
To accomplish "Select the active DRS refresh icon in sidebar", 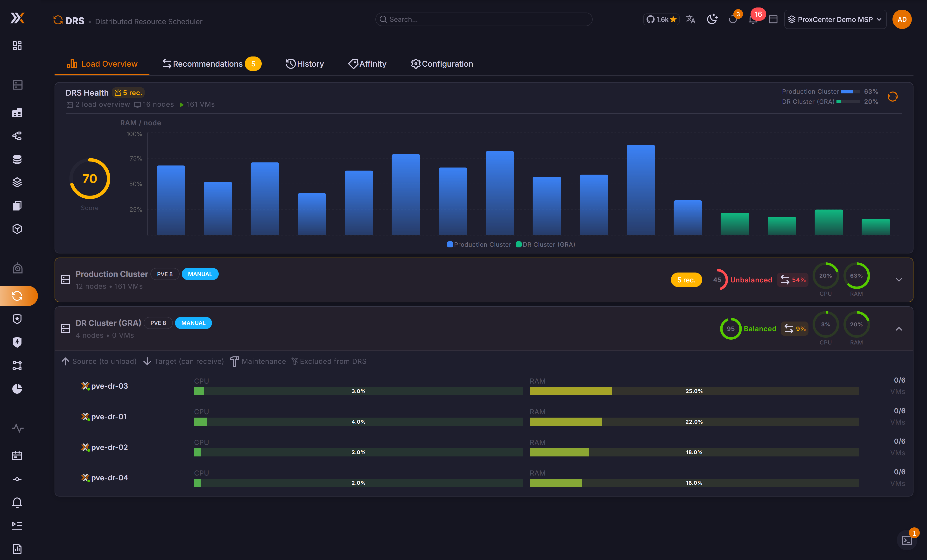I will click(x=17, y=296).
